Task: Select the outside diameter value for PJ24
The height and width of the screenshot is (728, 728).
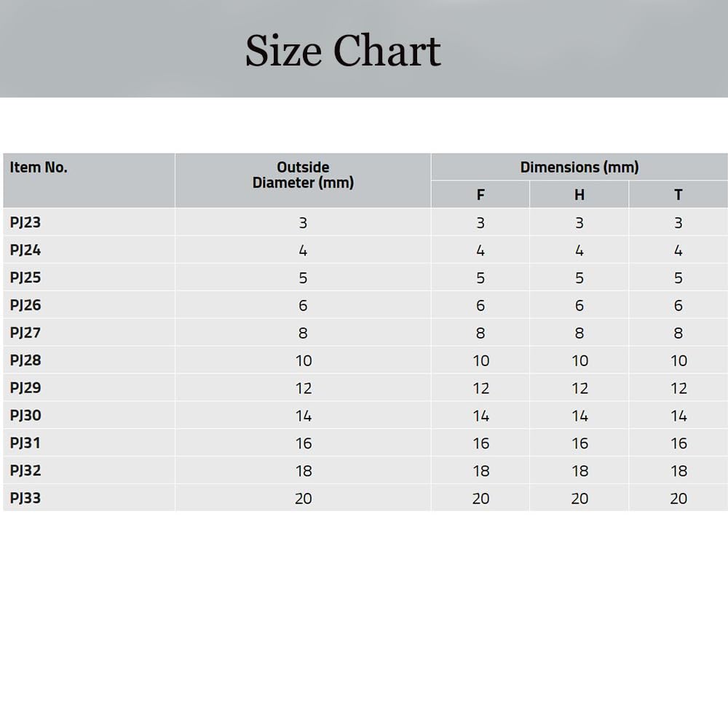Action: (303, 250)
